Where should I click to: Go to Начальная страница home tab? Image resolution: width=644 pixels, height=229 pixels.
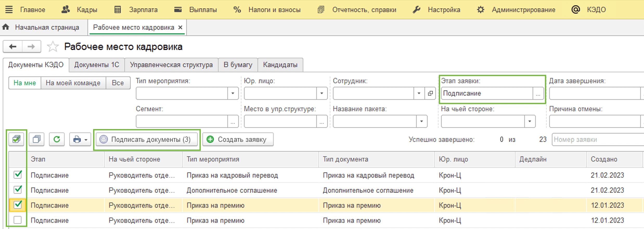click(41, 27)
